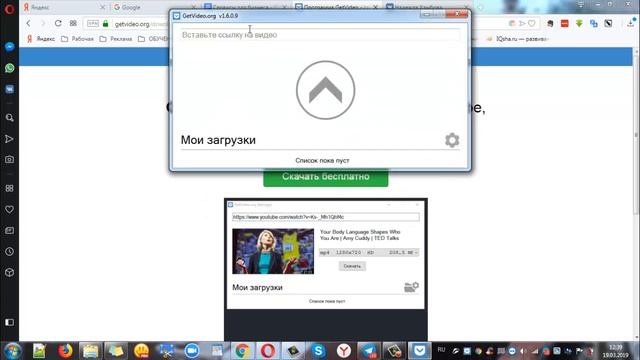640x360 pixels.
Task: Click the video link input field
Action: tap(320, 35)
